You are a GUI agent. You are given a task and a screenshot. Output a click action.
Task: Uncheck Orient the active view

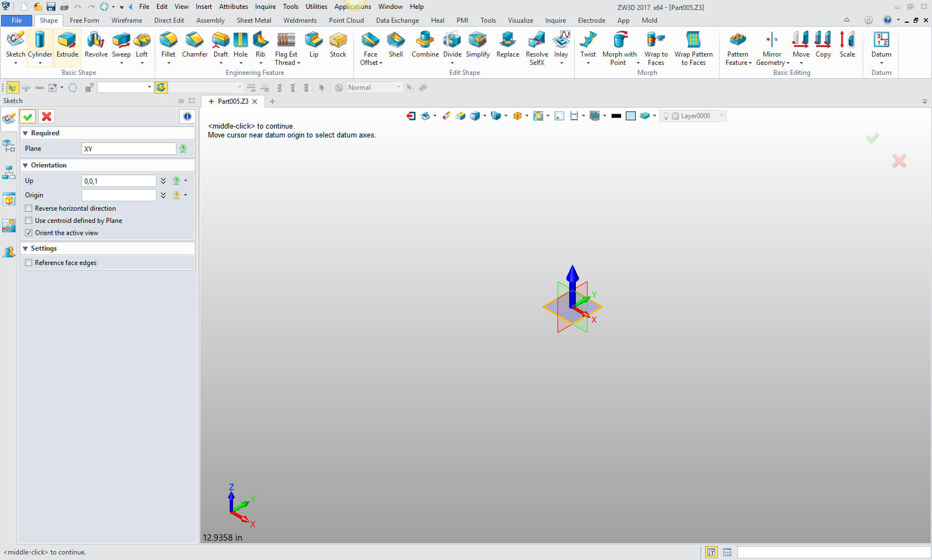[29, 233]
